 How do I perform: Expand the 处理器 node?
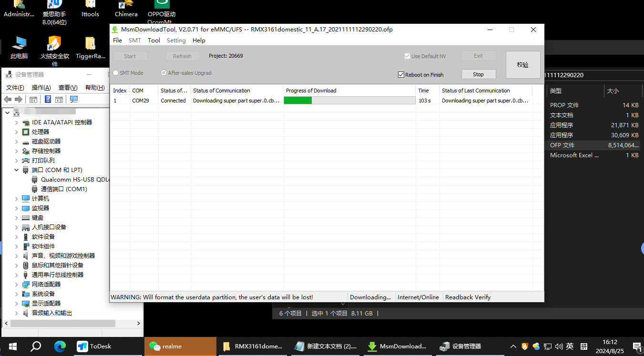tap(17, 132)
